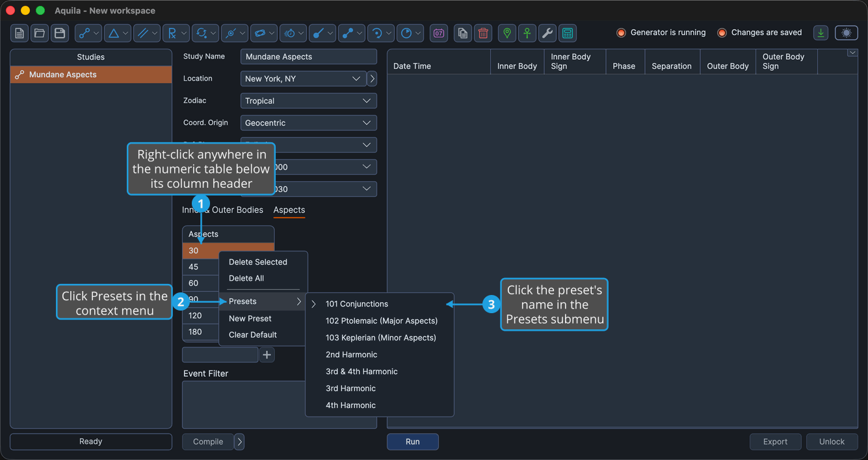
Task: Toggle light/dark theme sun icon
Action: (847, 33)
